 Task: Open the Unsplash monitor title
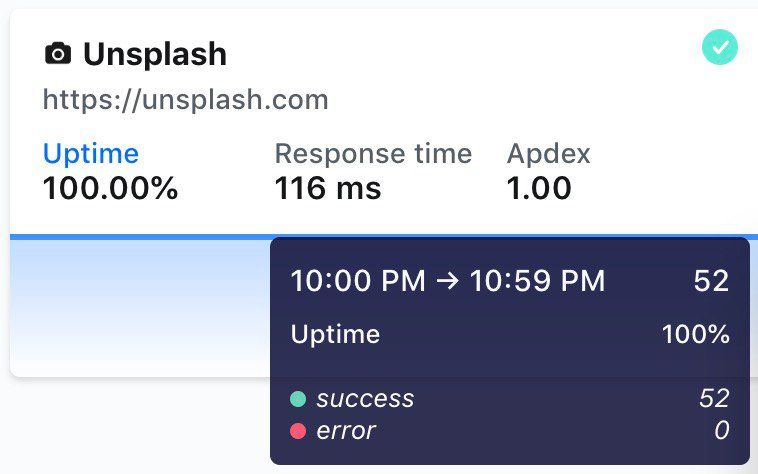154,54
